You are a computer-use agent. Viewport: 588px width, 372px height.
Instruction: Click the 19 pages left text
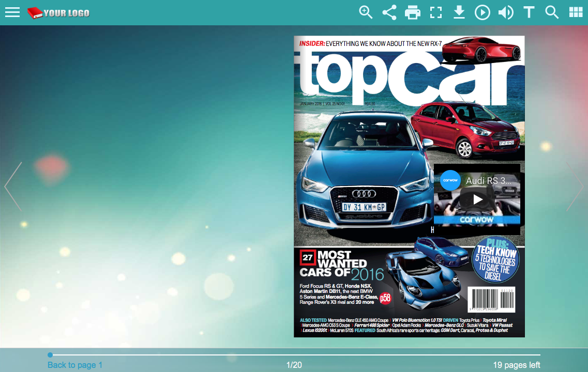click(x=517, y=365)
